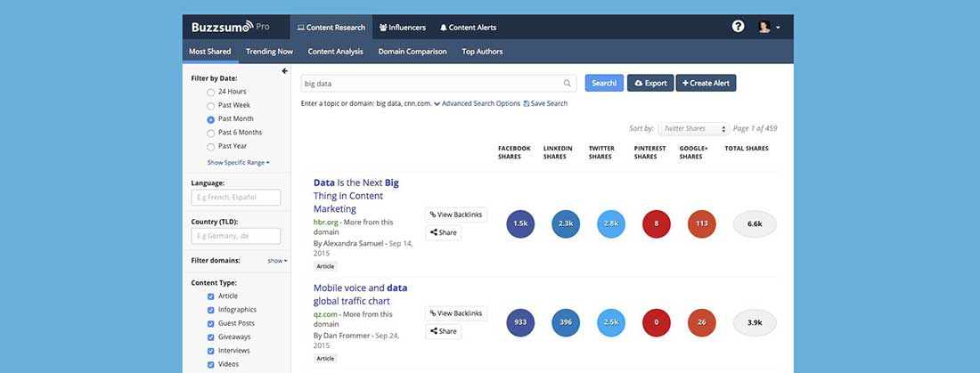Click the 933 Facebook shares circle

click(x=520, y=323)
